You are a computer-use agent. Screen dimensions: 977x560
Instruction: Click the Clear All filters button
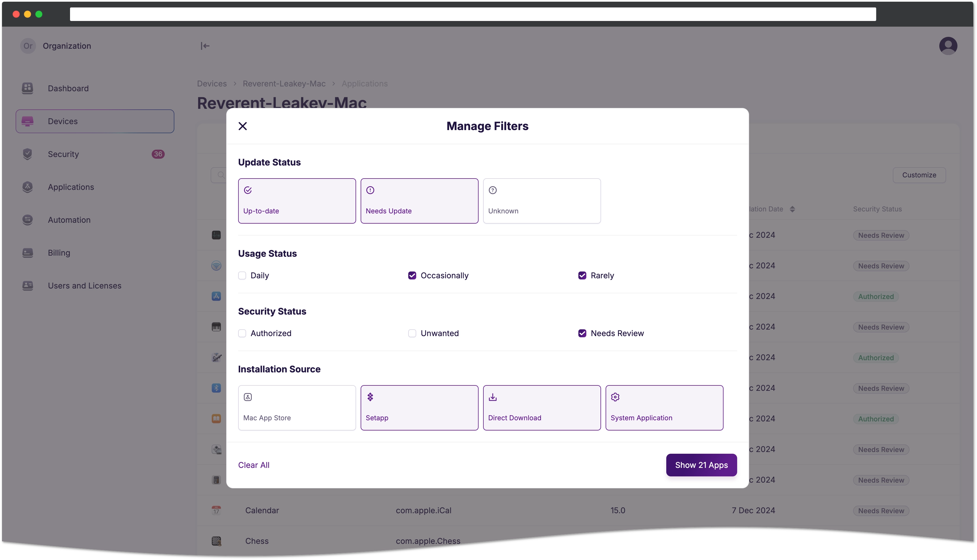coord(254,465)
